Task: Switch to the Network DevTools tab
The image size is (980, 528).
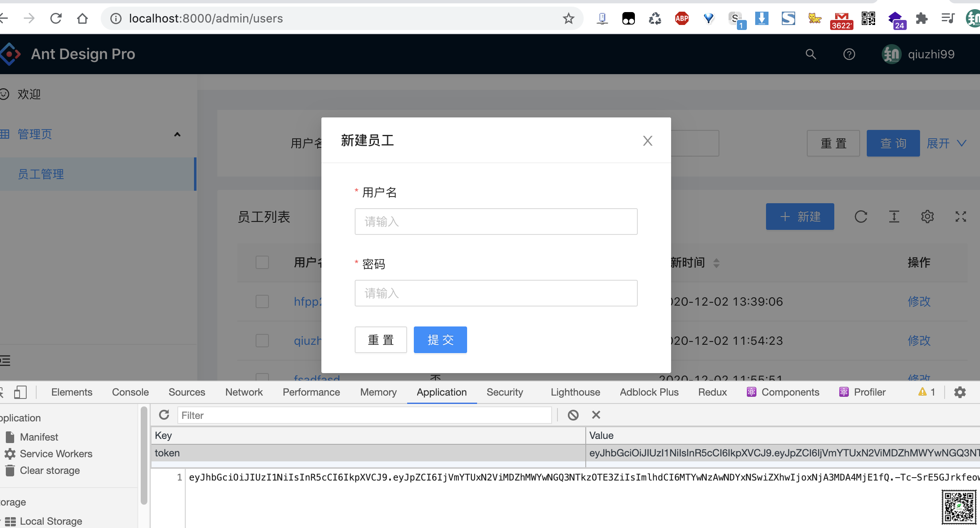Action: click(x=244, y=392)
